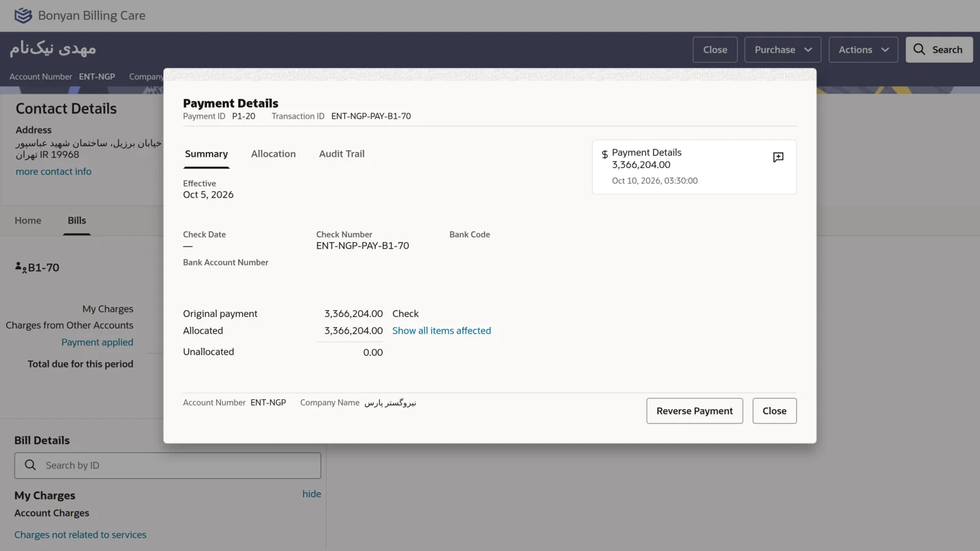Click hide link next to My Charges

[311, 494]
